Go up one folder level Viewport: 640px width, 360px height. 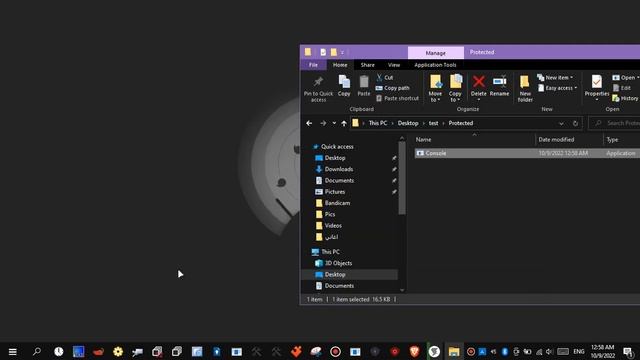click(344, 123)
